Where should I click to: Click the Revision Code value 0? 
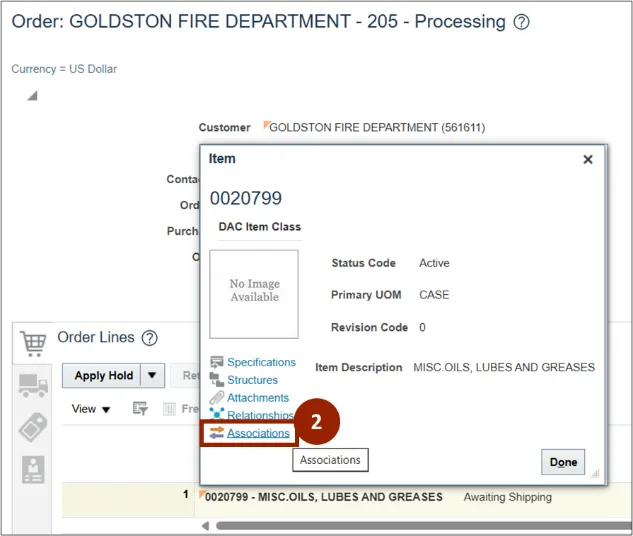422,327
